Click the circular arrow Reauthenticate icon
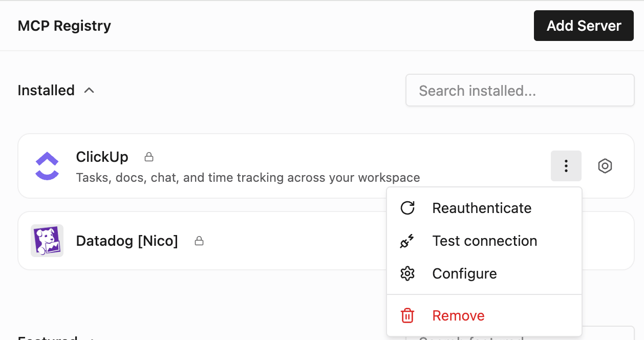The height and width of the screenshot is (340, 644). (407, 208)
